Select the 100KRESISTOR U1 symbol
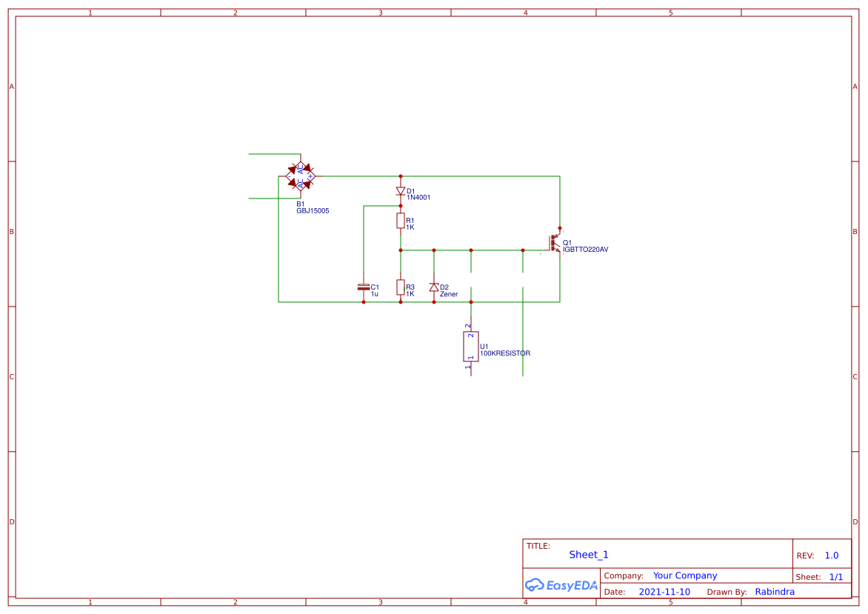The height and width of the screenshot is (614, 868). click(470, 347)
